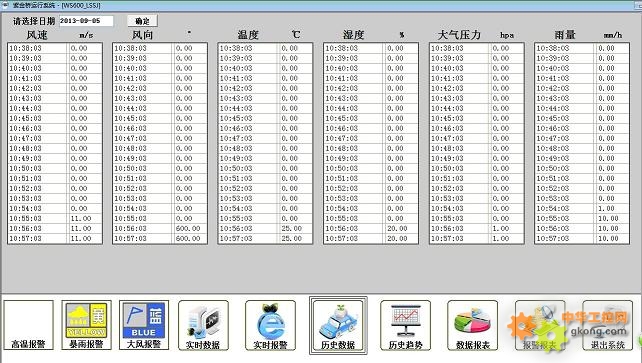Open the 报警报表 alarm report icon
642x363 pixels.
[540, 325]
